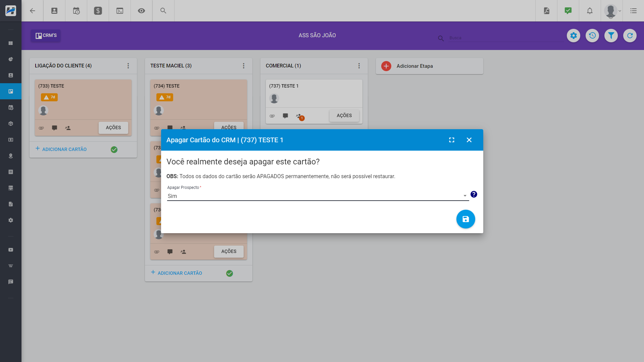Open the filter funnel icon
The height and width of the screenshot is (362, 644).
coord(611,36)
